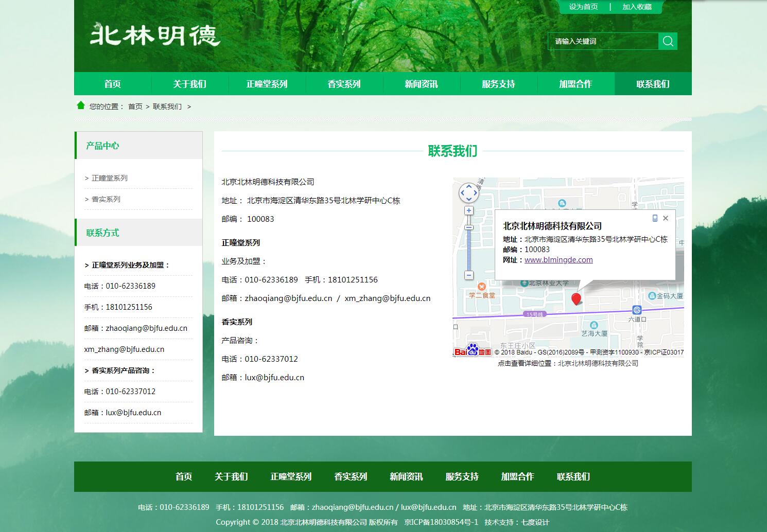Click the red location marker on map
This screenshot has height=532, width=767.
point(577,298)
